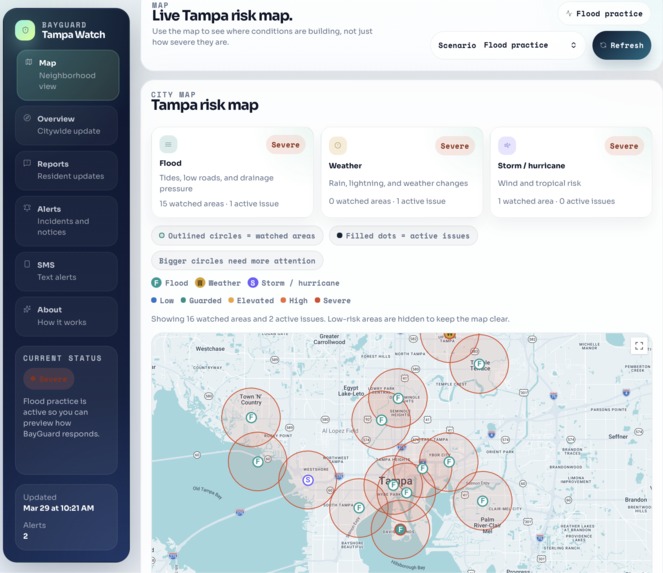Screen dimensions: 663x573
Task: Open the SMS text alerts page
Action: click(66, 271)
